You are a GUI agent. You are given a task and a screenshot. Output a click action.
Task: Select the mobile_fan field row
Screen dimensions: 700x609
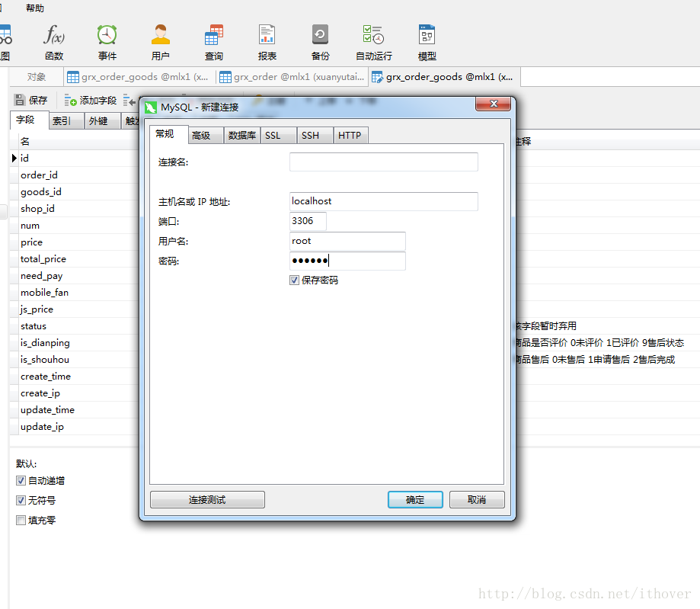75,293
